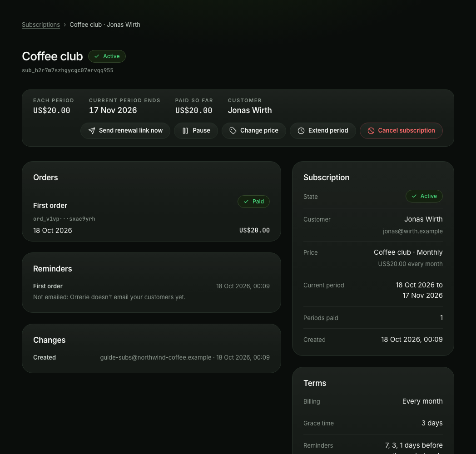
Task: Click the Subscription panel heading
Action: pos(326,178)
